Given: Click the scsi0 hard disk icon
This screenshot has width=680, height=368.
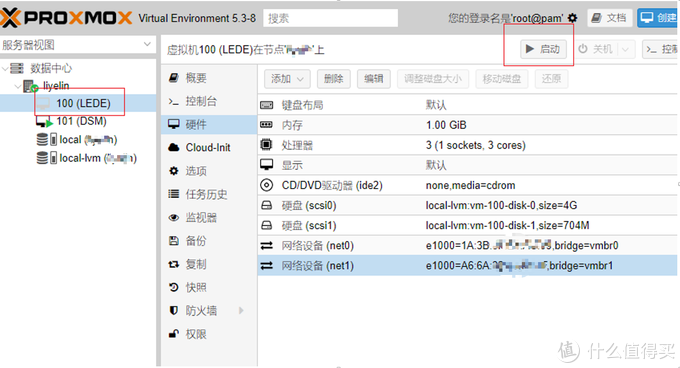Looking at the screenshot, I should [266, 205].
